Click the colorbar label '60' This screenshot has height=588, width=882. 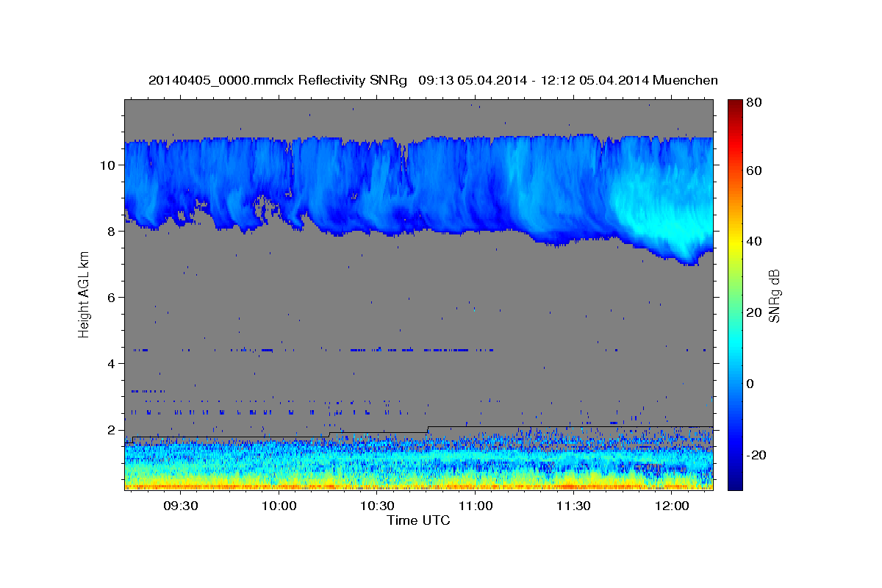753,171
